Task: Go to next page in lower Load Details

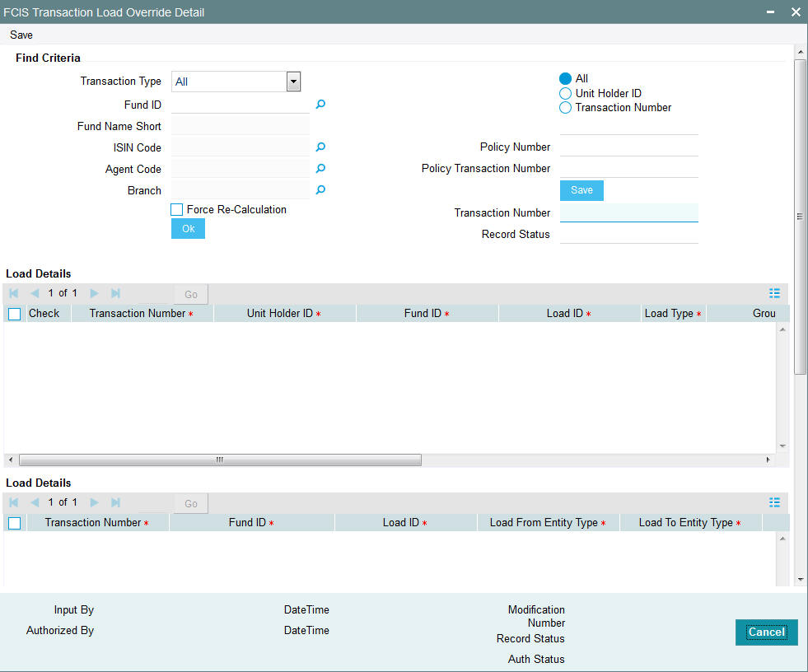Action: pyautogui.click(x=94, y=502)
